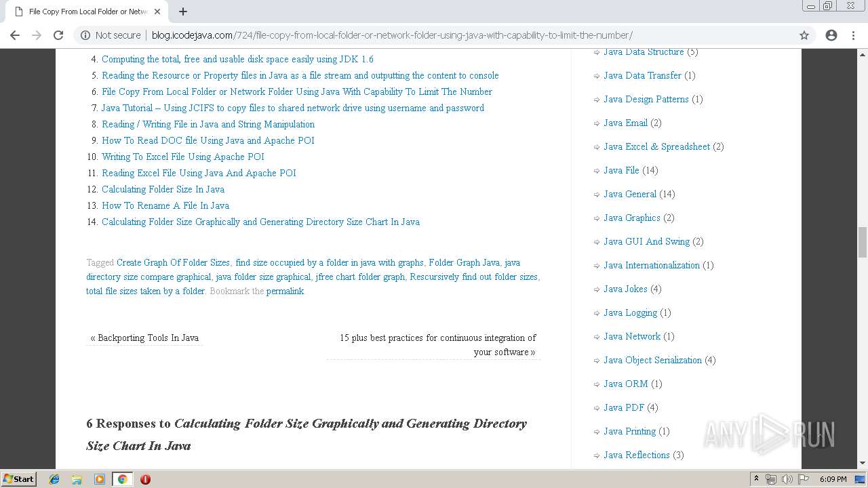Launch Internet Explorer from the taskbar
Viewport: 868px width, 488px height.
(x=54, y=479)
